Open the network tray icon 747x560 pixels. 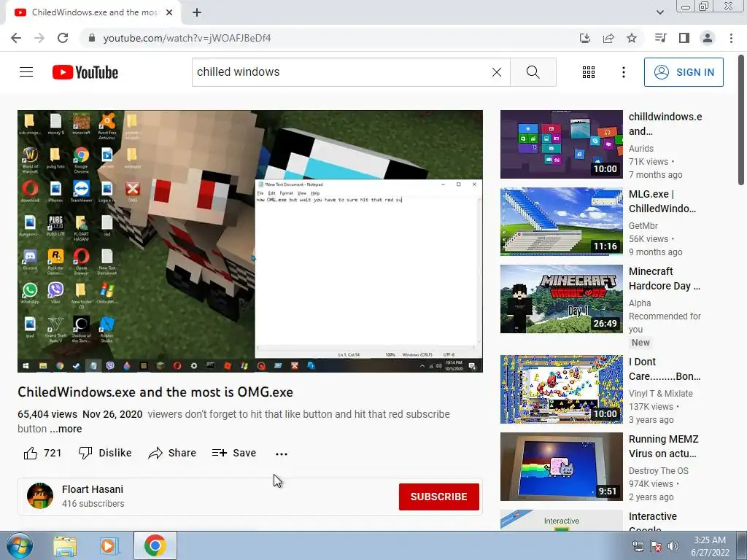[638, 546]
